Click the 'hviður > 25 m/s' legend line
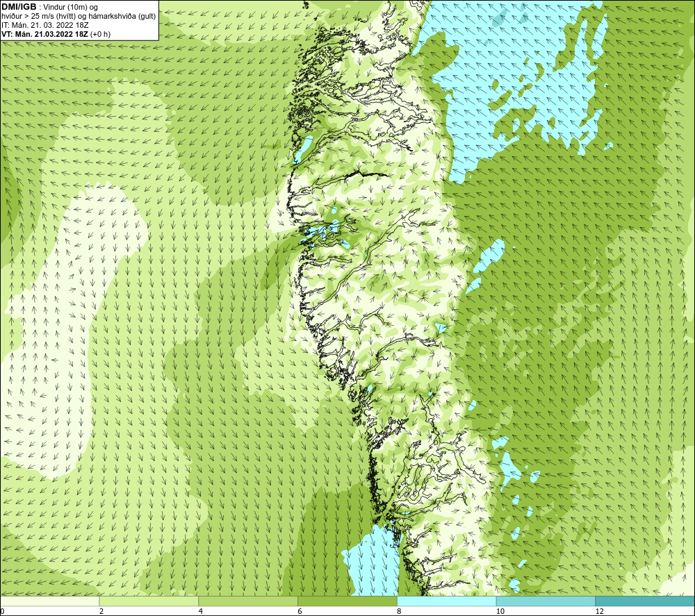The height and width of the screenshot is (616, 695). pyautogui.click(x=79, y=17)
